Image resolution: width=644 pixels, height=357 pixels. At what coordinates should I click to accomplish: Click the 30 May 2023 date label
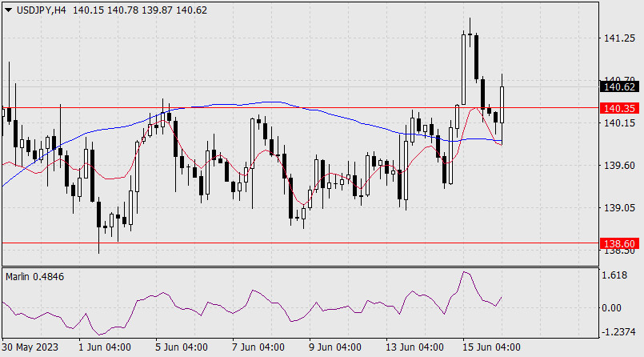pyautogui.click(x=30, y=347)
